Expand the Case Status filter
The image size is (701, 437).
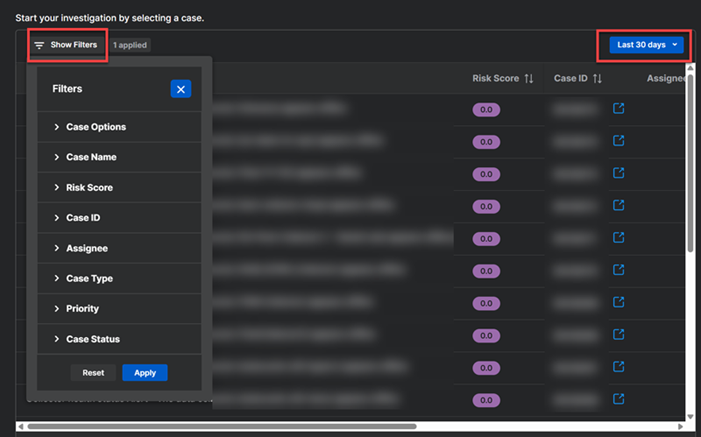tap(92, 339)
